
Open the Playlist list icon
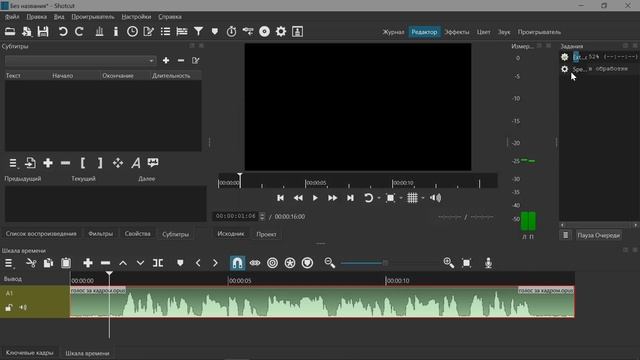click(165, 31)
